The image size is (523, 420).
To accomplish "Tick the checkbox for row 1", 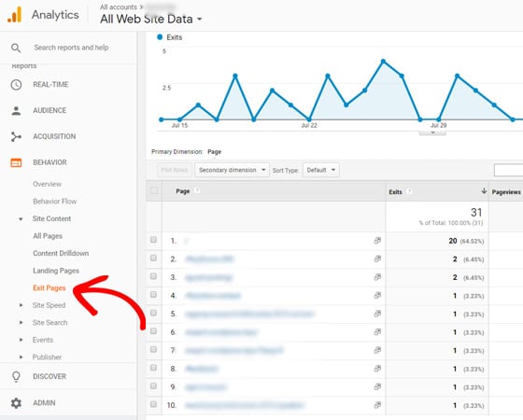I will [153, 240].
